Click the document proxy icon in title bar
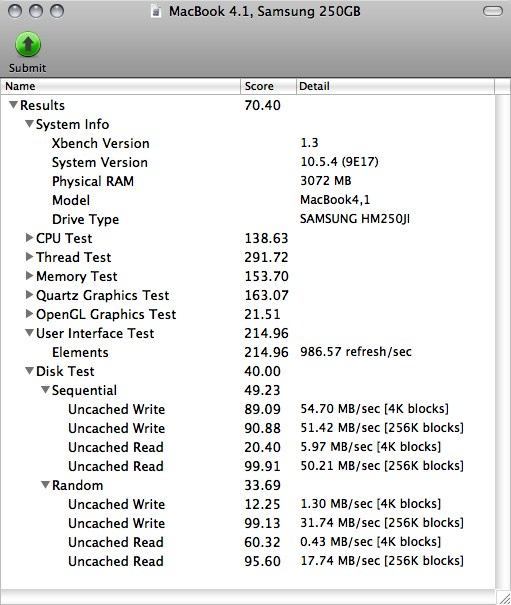Image resolution: width=511 pixels, height=605 pixels. (x=156, y=12)
